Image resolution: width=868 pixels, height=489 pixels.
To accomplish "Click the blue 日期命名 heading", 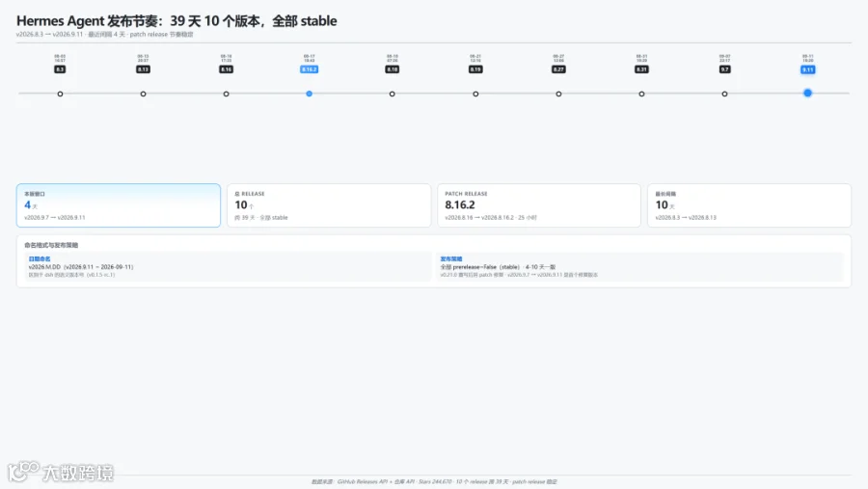I will point(40,258).
